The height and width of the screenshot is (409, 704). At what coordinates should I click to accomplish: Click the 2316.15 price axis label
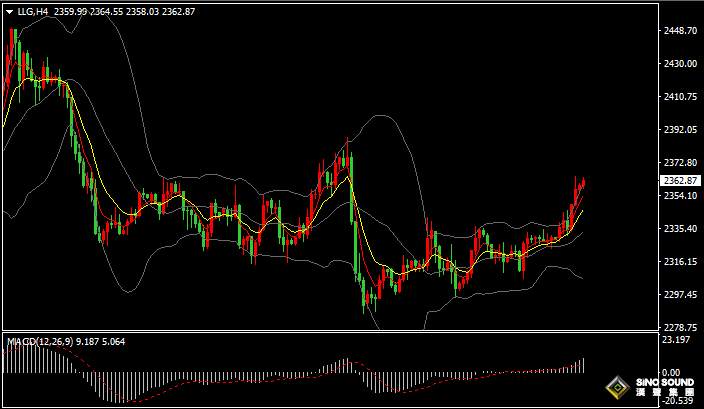(679, 262)
